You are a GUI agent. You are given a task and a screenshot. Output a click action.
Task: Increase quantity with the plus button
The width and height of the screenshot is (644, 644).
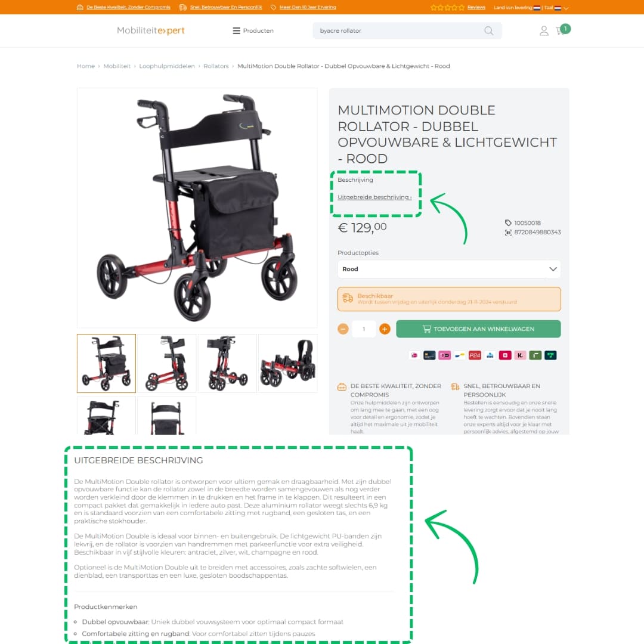[385, 329]
